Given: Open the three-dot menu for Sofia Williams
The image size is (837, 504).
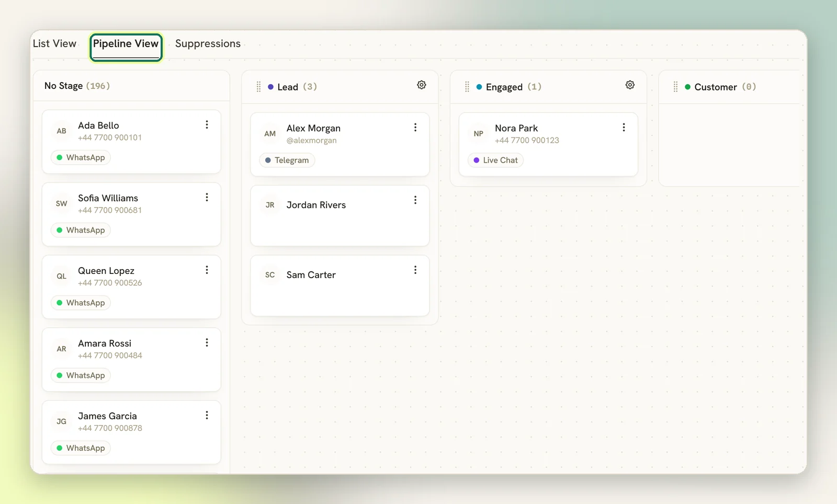Looking at the screenshot, I should click(x=207, y=197).
